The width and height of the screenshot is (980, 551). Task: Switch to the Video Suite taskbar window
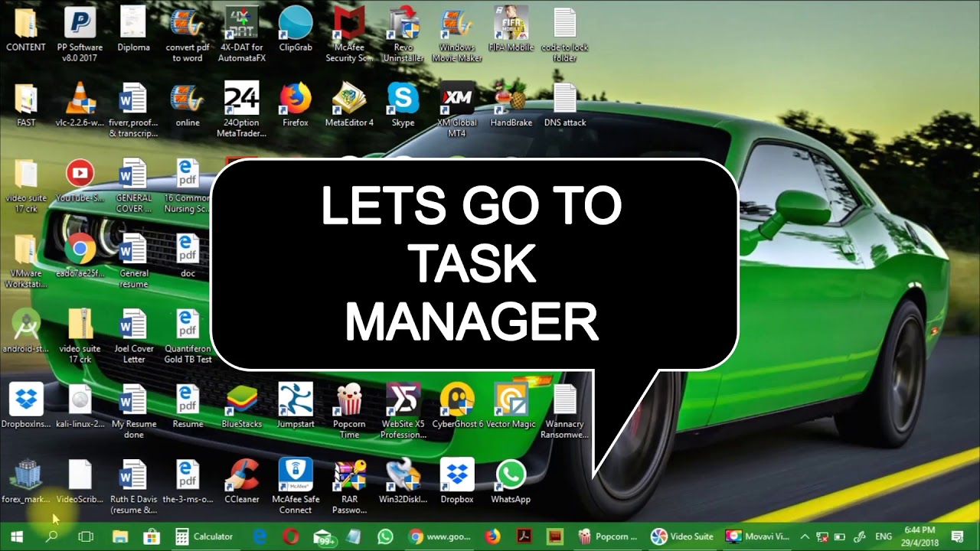coord(683,536)
